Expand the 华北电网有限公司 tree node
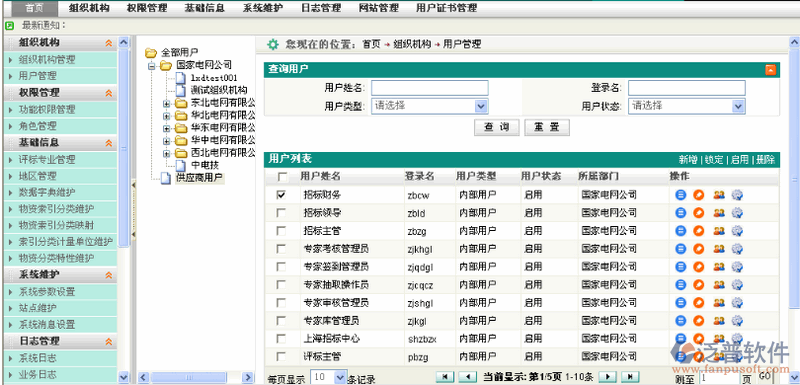The width and height of the screenshot is (800, 385). click(x=166, y=115)
